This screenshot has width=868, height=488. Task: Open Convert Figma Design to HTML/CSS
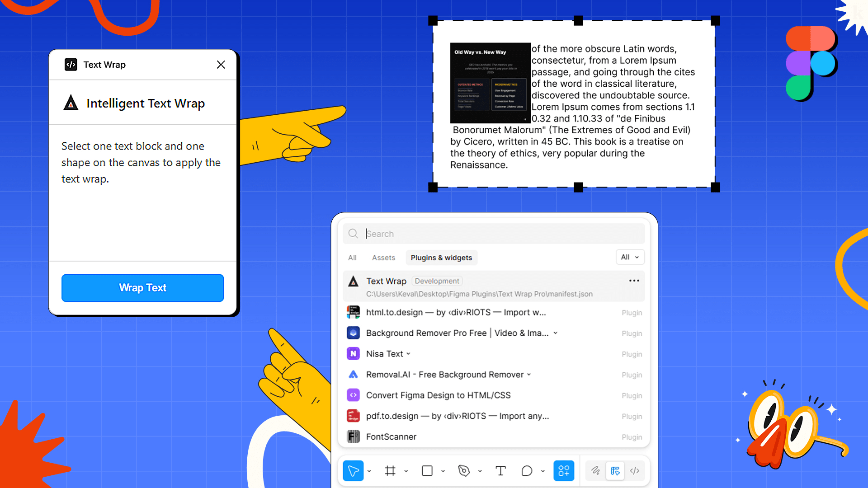(494, 395)
